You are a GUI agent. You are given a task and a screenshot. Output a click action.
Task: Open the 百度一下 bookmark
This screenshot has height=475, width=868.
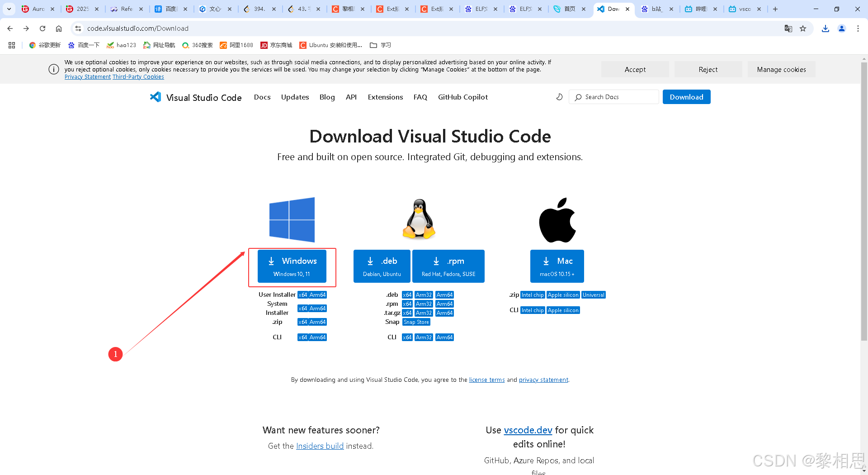pos(84,45)
